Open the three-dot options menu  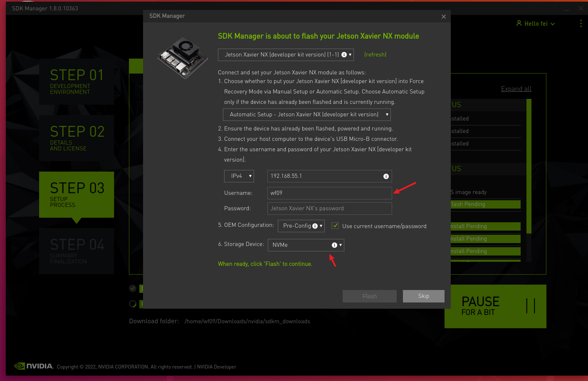coord(581,24)
